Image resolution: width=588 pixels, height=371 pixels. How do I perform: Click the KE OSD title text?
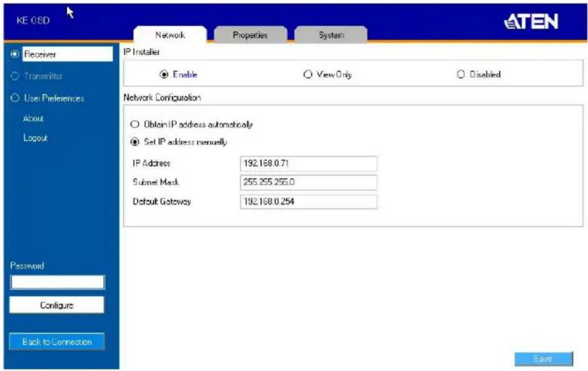(33, 20)
